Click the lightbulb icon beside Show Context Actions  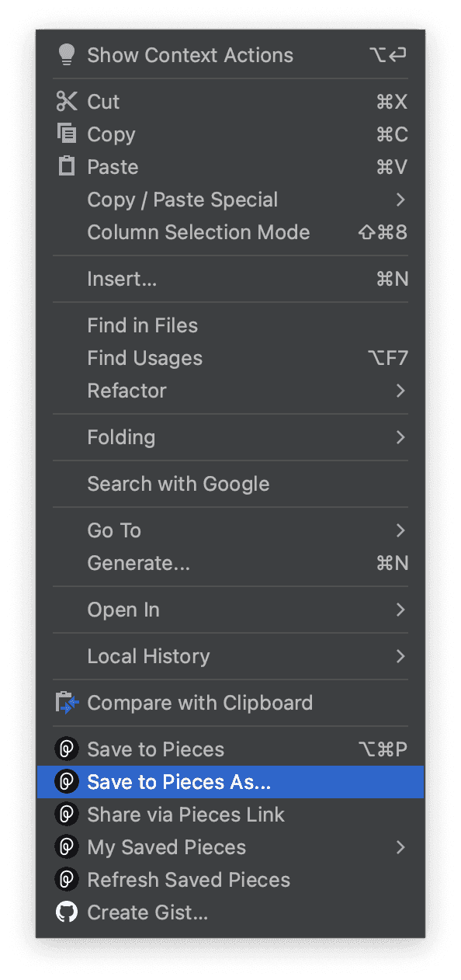pos(68,54)
